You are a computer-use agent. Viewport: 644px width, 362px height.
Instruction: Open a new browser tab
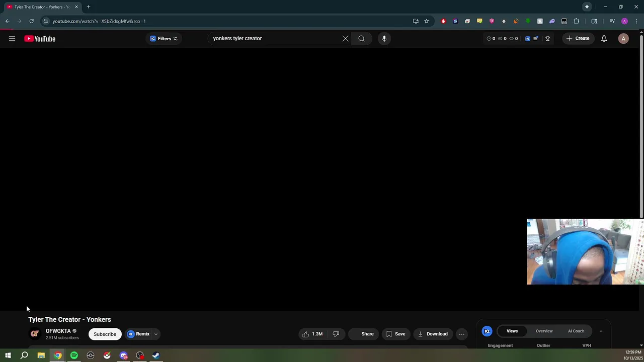88,7
